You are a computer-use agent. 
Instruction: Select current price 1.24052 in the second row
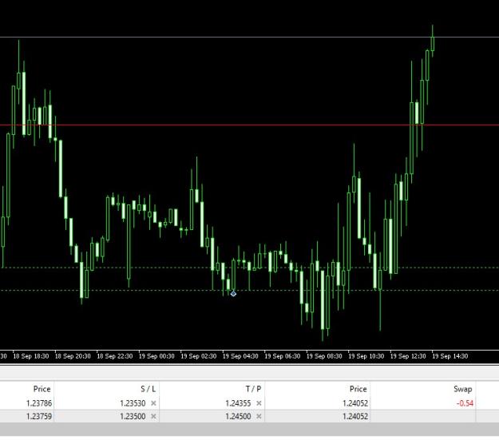[x=355, y=417]
